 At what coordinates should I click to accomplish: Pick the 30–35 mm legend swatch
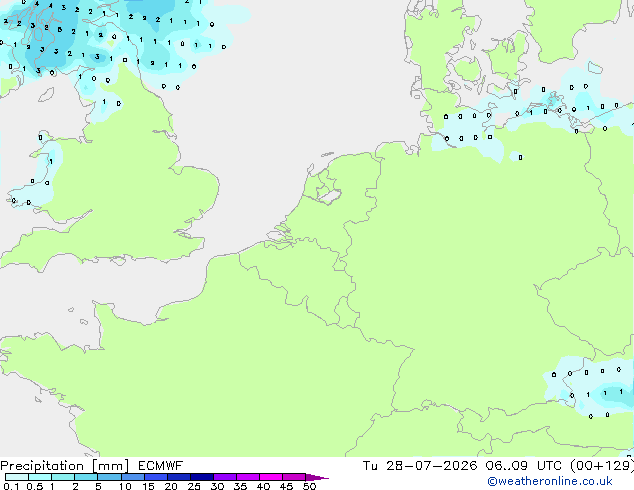click(224, 477)
